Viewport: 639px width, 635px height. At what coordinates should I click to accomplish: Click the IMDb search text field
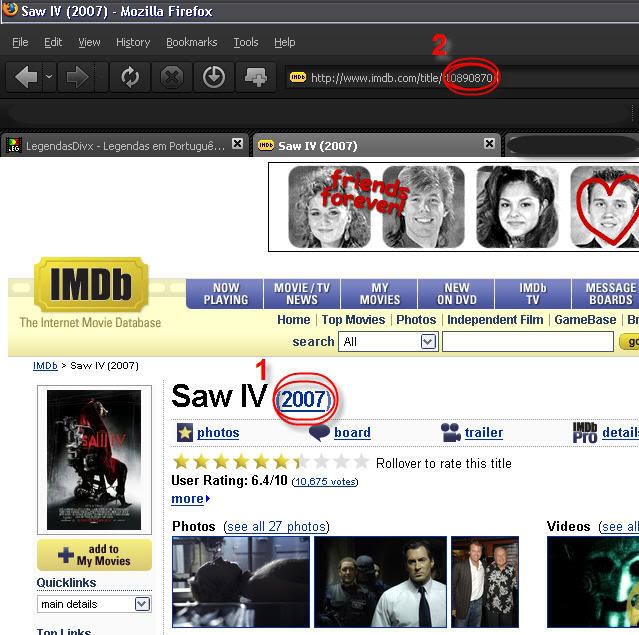click(x=528, y=342)
